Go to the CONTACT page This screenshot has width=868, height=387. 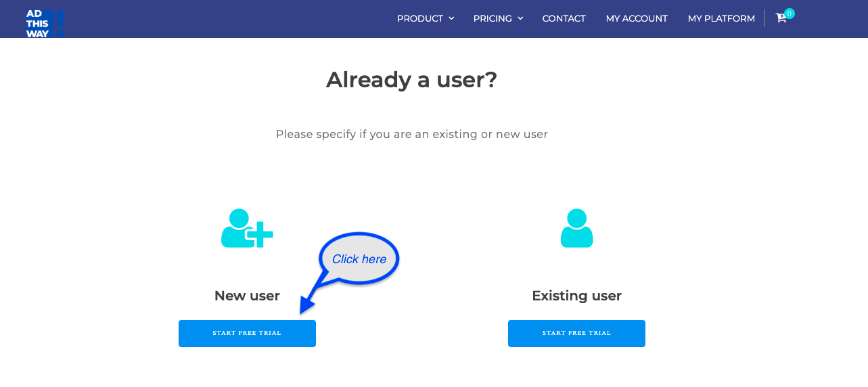pyautogui.click(x=564, y=18)
